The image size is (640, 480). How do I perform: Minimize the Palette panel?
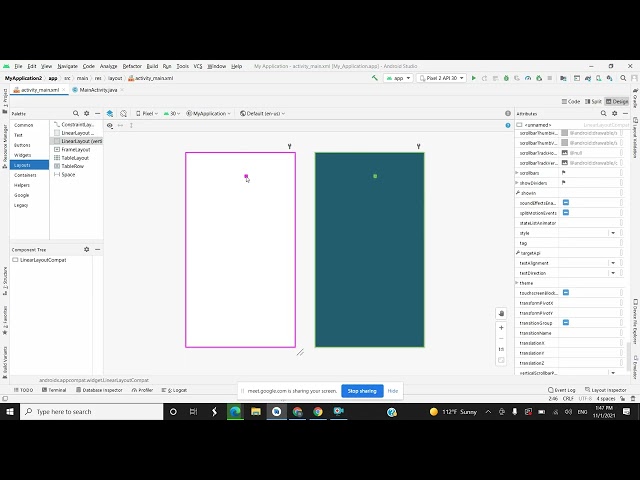point(98,113)
